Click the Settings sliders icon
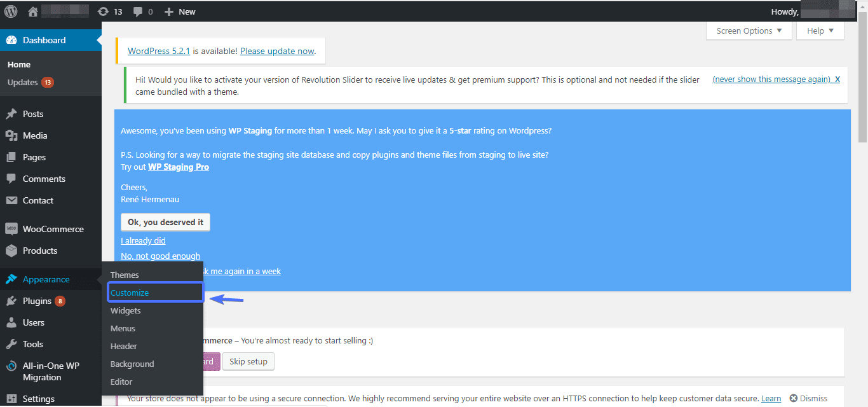This screenshot has width=868, height=407. tap(11, 399)
